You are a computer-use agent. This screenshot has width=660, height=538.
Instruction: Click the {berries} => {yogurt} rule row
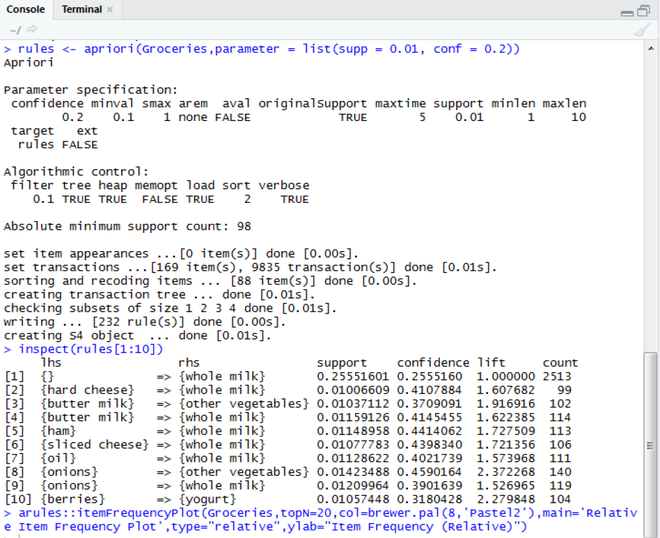click(288, 499)
